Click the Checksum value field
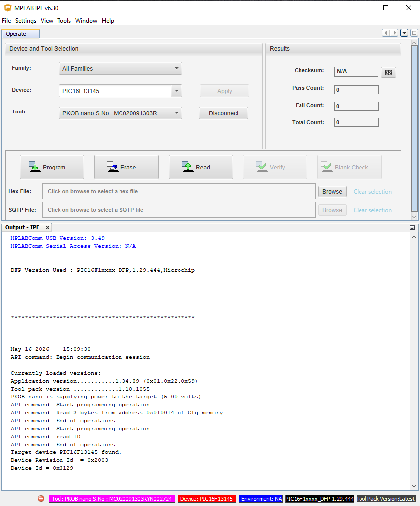This screenshot has width=420, height=506. coord(356,72)
